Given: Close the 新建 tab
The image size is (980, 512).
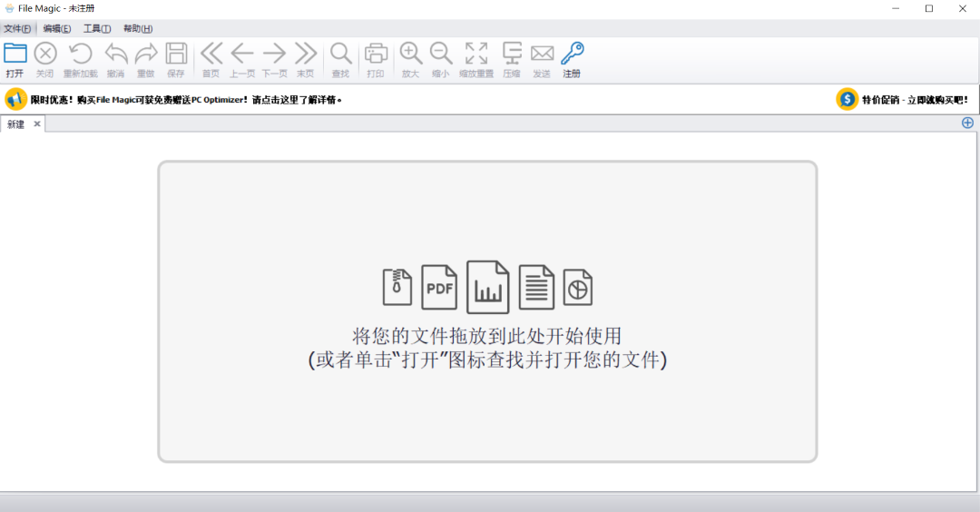Looking at the screenshot, I should pos(37,123).
